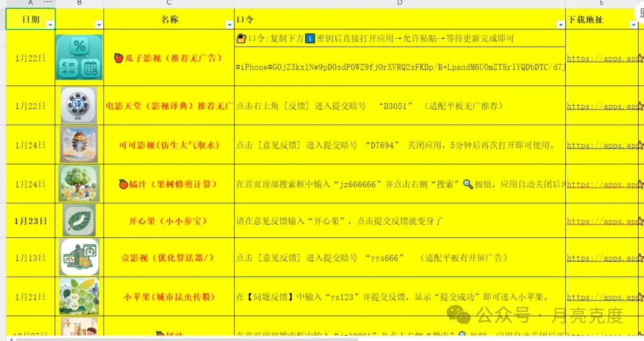Select the 下载地址 header cell

(602, 19)
